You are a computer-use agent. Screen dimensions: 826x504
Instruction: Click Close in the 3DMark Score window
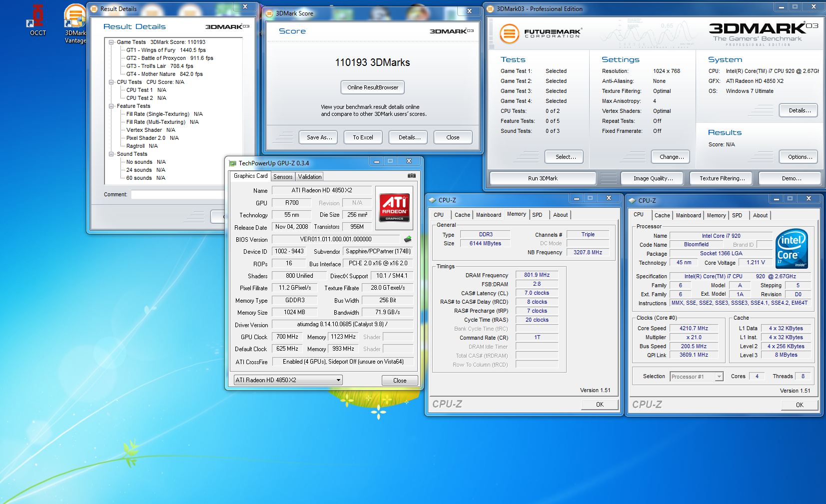[453, 137]
